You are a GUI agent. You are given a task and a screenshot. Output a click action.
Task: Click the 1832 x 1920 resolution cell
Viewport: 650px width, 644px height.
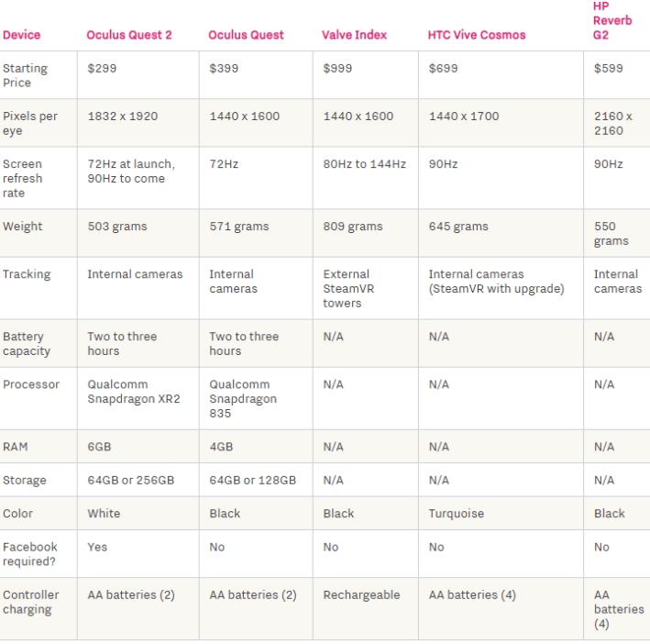pyautogui.click(x=122, y=117)
